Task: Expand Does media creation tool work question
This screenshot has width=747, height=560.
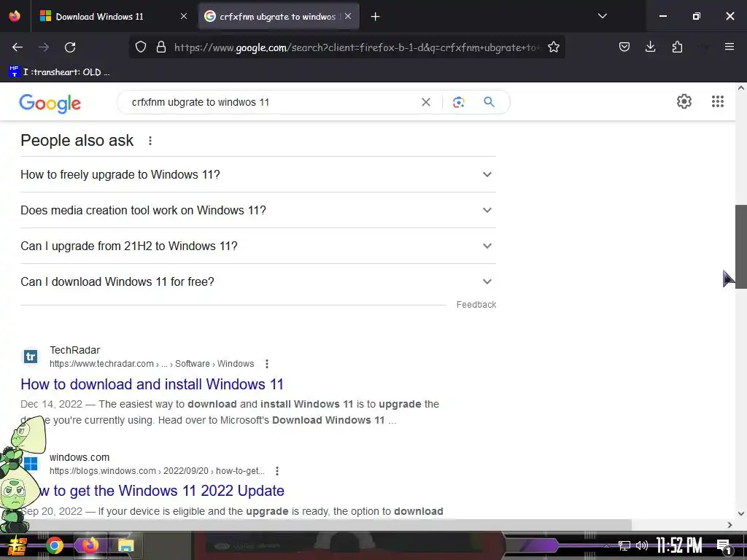Action: [258, 210]
